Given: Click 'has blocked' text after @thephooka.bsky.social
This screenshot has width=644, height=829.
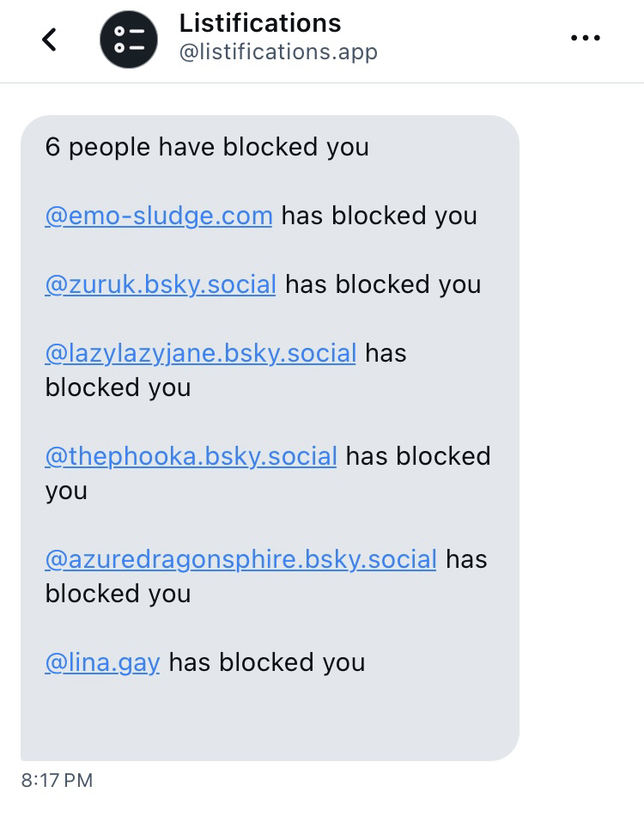Looking at the screenshot, I should coord(418,456).
